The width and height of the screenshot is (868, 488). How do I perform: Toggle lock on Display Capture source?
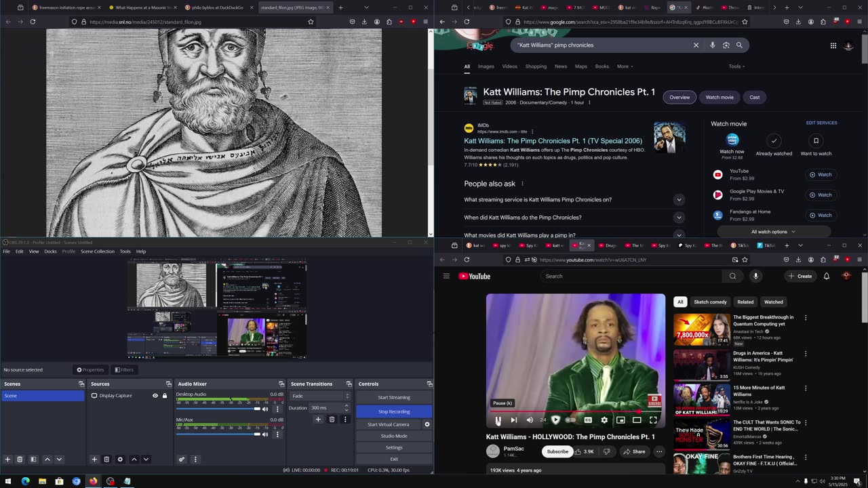pos(164,396)
